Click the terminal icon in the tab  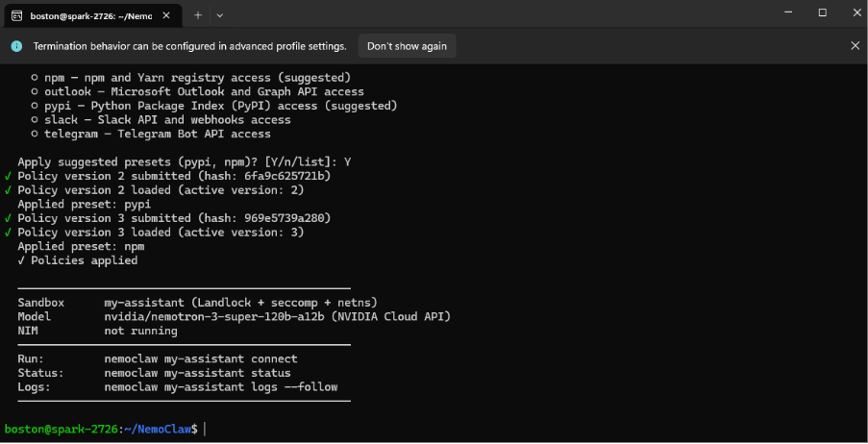tap(17, 15)
